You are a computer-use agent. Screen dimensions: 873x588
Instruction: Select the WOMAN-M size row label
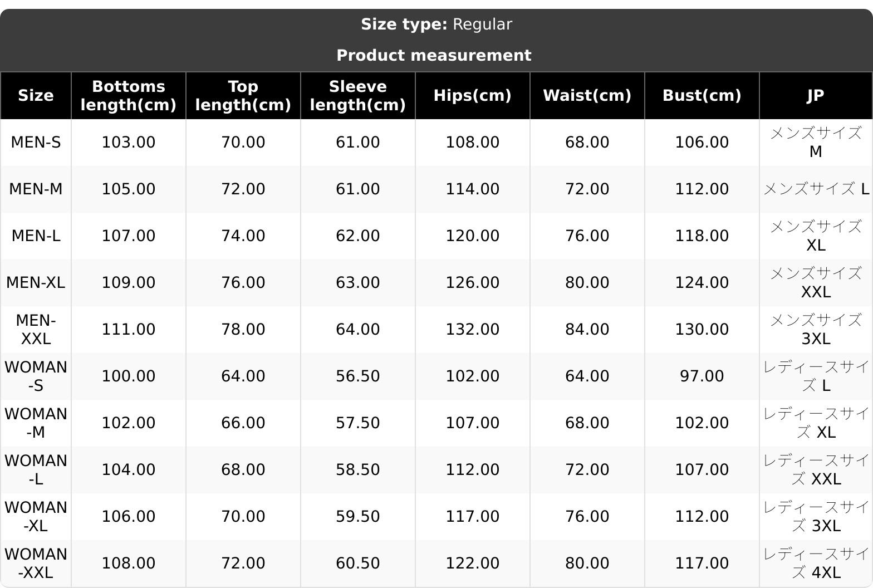pos(36,423)
